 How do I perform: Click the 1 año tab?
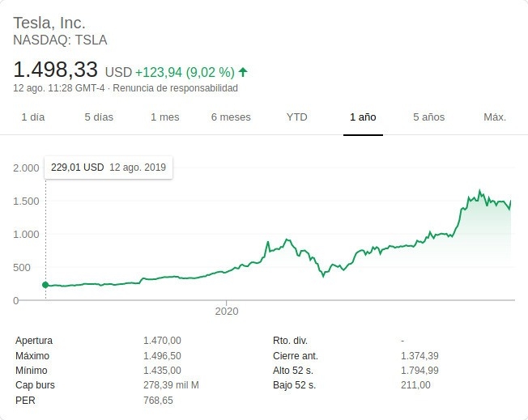[363, 117]
